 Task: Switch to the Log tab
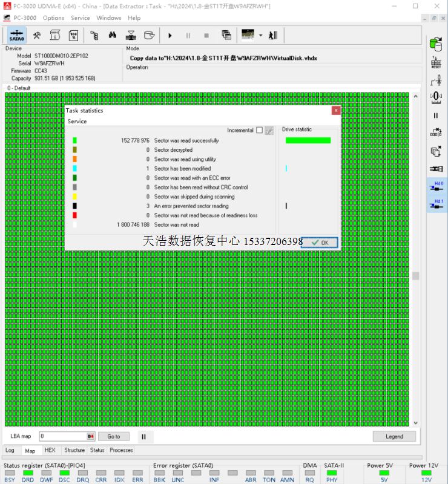coord(10,450)
